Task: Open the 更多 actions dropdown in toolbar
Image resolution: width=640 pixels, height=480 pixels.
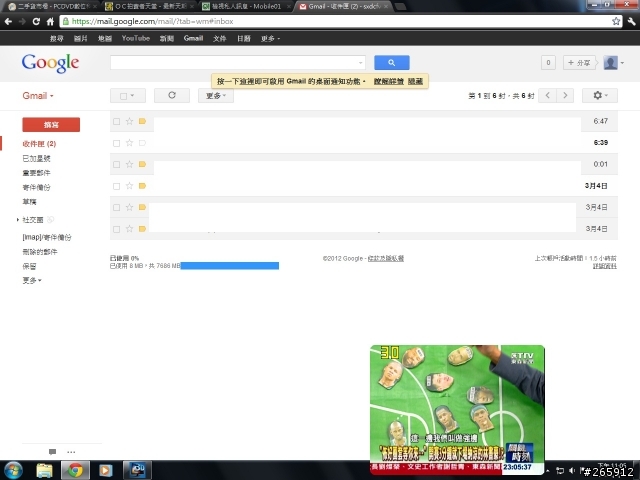Action: coord(216,96)
